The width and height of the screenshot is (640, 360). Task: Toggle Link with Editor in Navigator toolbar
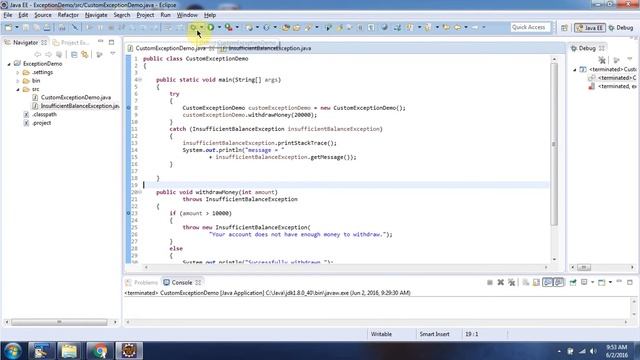pyautogui.click(x=84, y=54)
